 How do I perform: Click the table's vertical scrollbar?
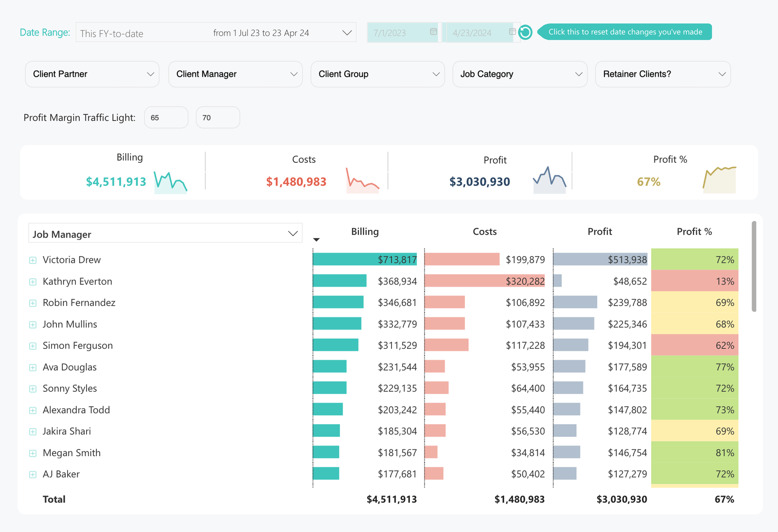[754, 266]
